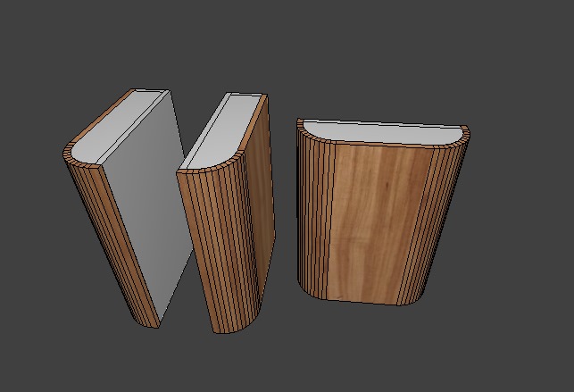Click empty gray background above the books
This screenshot has height=392, width=574.
tap(286, 45)
